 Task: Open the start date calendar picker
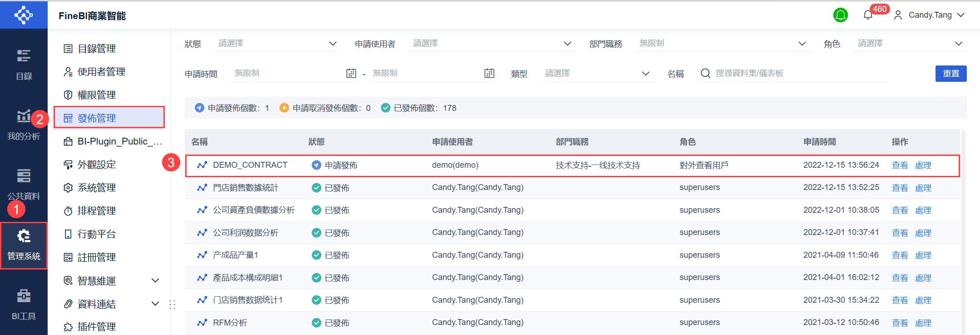(351, 73)
